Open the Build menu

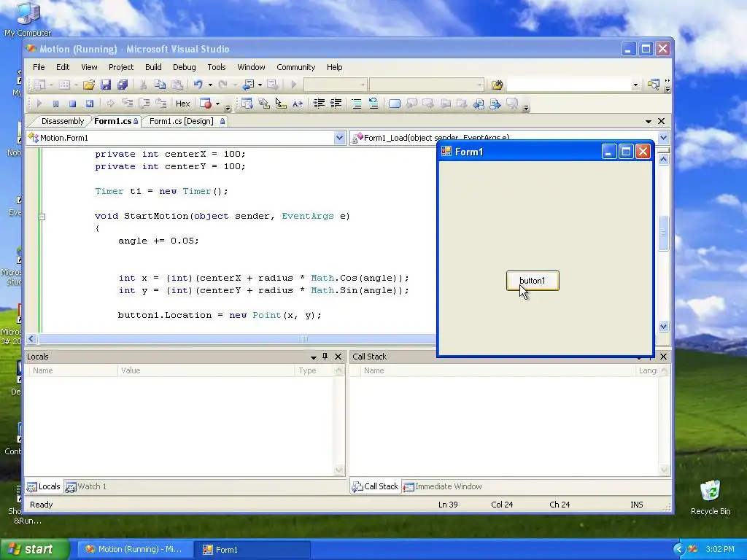click(153, 67)
